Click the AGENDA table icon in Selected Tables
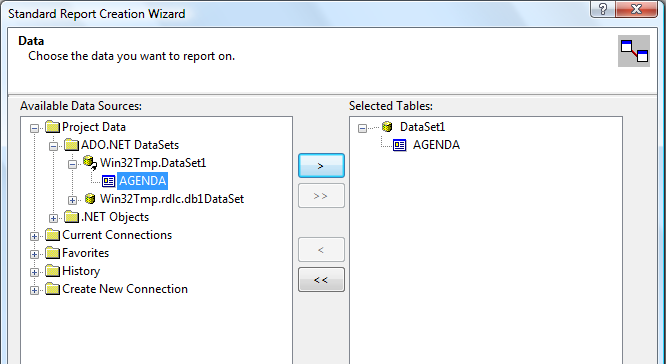Viewport: 666px width, 364px height. (400, 145)
